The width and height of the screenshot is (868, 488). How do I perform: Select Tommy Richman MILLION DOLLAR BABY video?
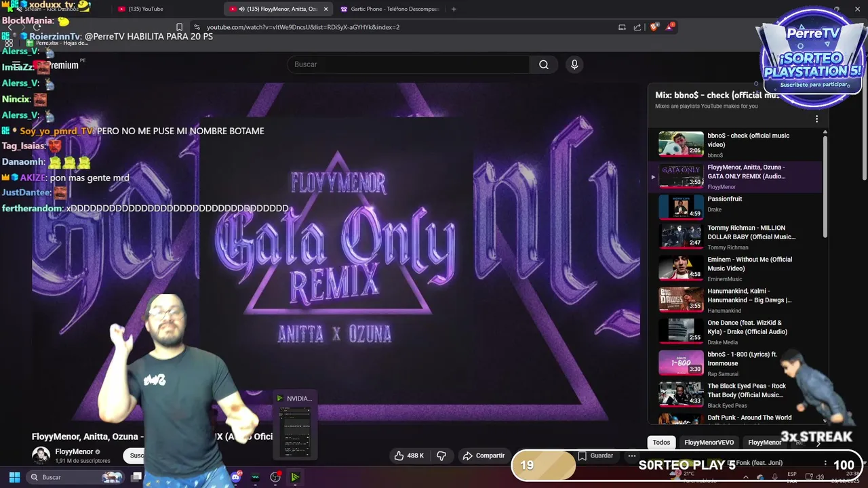[739, 237]
